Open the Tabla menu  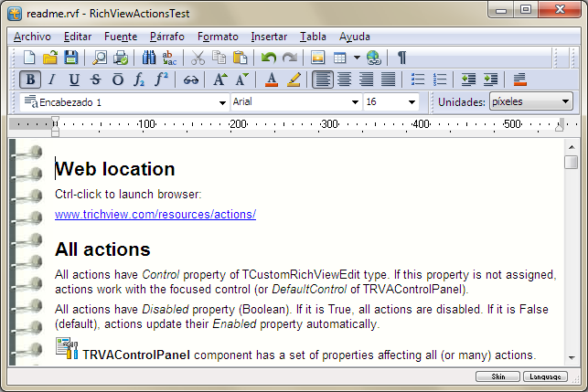[x=312, y=37]
